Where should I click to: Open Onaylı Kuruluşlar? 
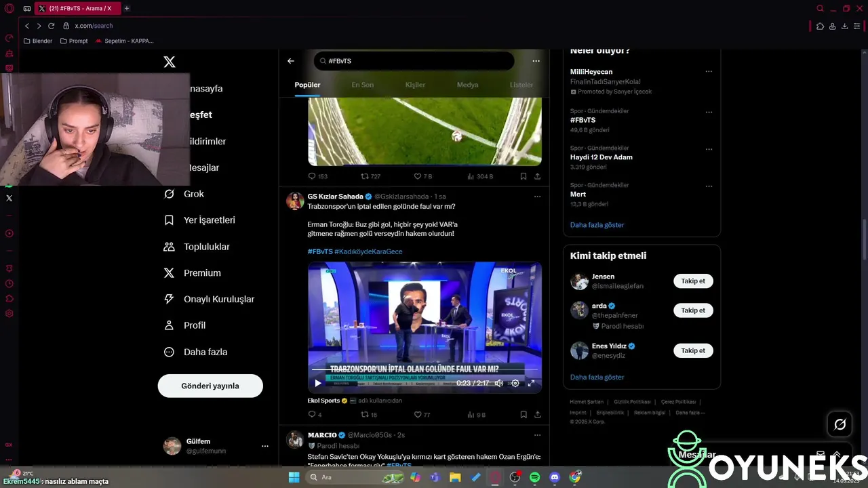click(x=210, y=299)
